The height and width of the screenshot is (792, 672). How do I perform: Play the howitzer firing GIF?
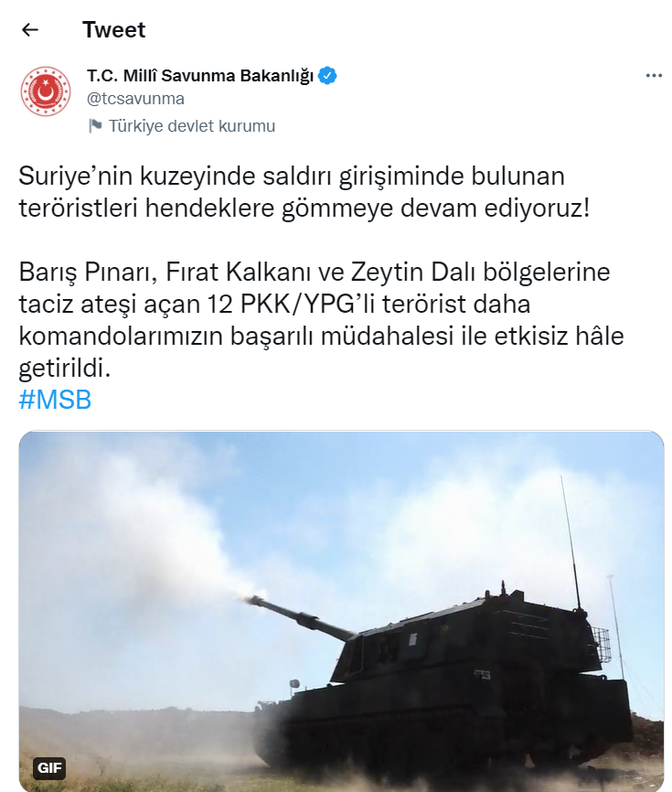341,611
